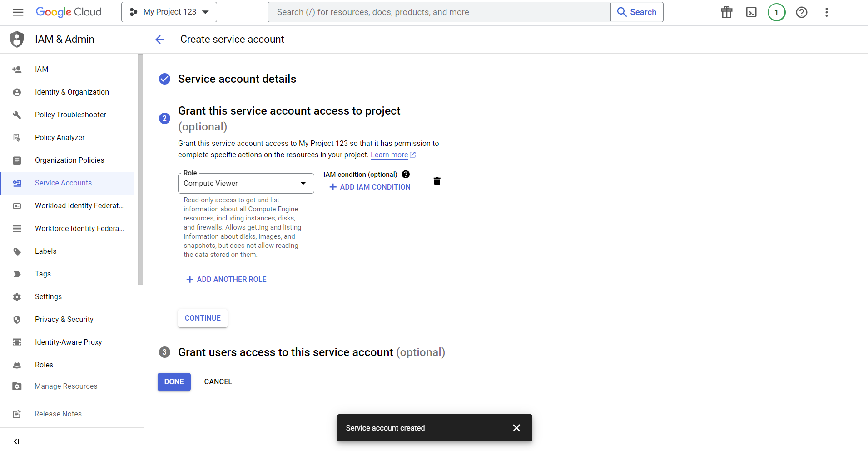Dismiss the Service account created notification

pos(516,428)
